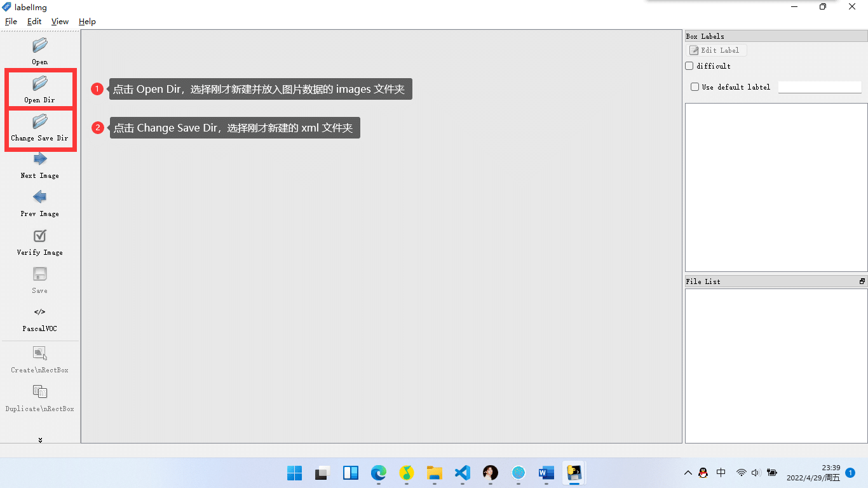Click Change Save Dir icon
868x488 pixels.
tap(40, 121)
